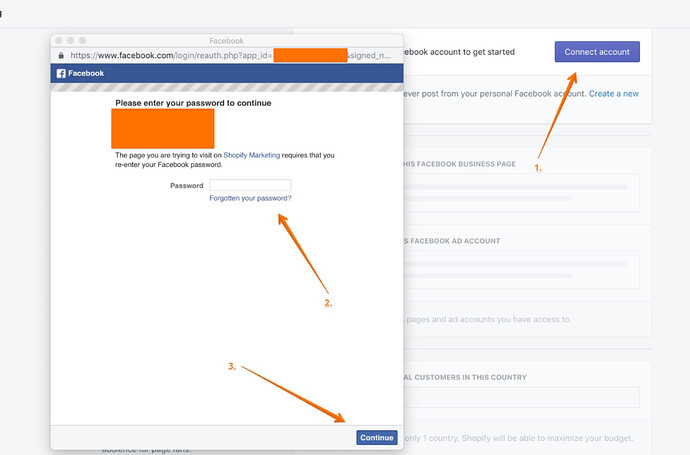Click 'Please enter your password to continue' heading

[193, 103]
